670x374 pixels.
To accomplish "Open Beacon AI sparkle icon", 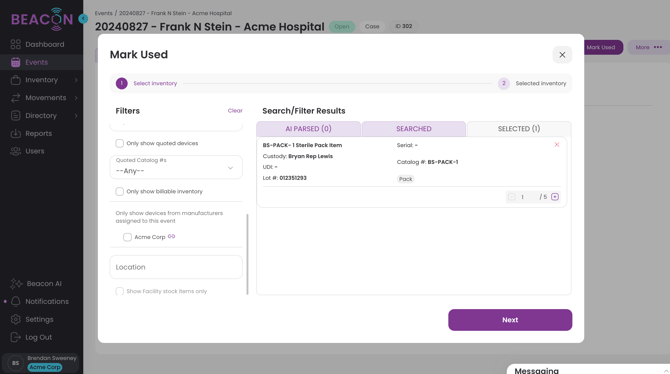I will click(16, 284).
